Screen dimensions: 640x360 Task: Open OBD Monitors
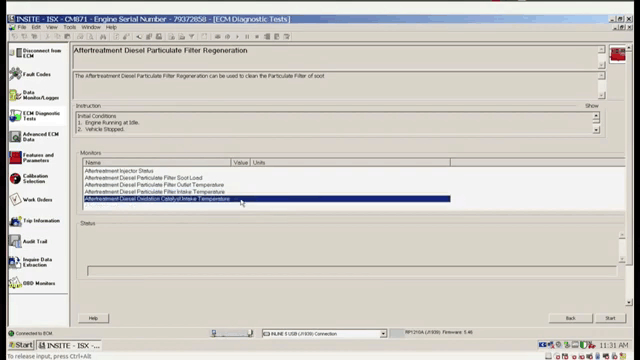pos(32,283)
